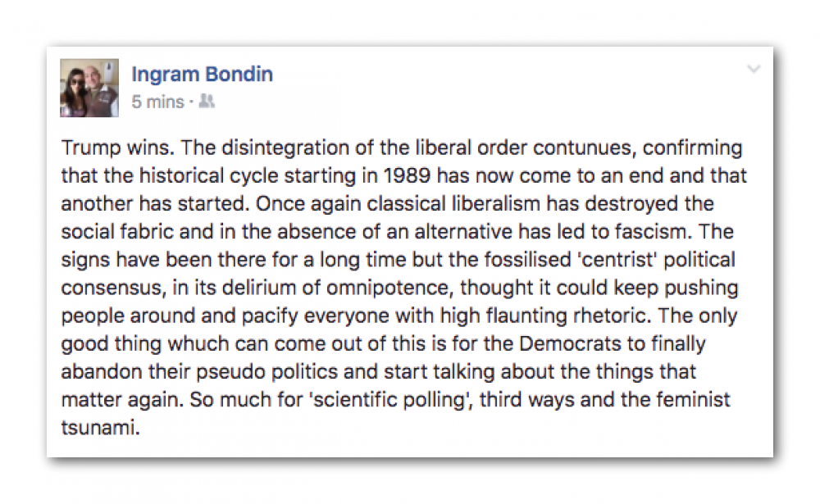Open the post via '5 mins' timestamp
The image size is (820, 504).
(x=157, y=102)
